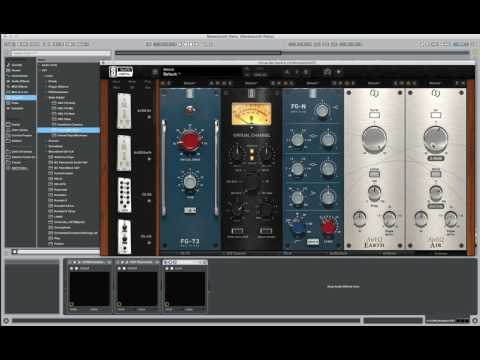
Task: Click the red knob on FG-N module
Action: (x=328, y=227)
